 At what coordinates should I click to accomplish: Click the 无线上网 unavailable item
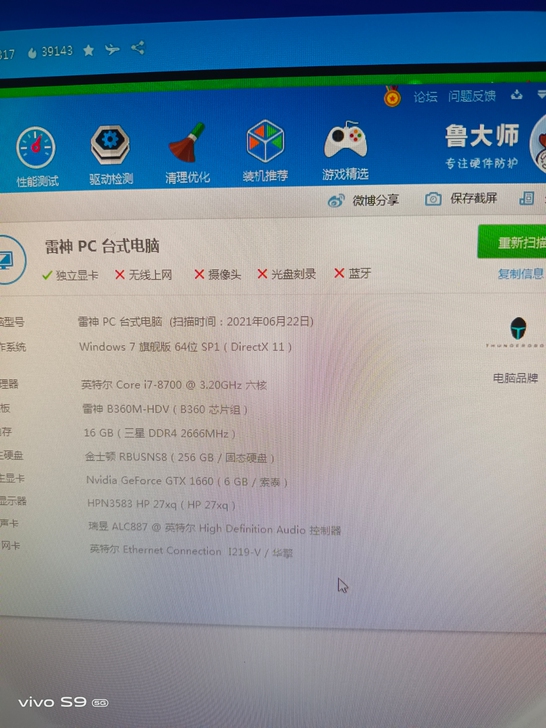(x=143, y=275)
